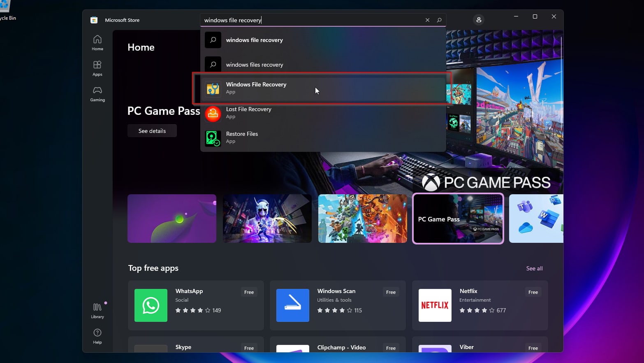The width and height of the screenshot is (644, 363).
Task: Click Free button on Viber
Action: (x=533, y=348)
